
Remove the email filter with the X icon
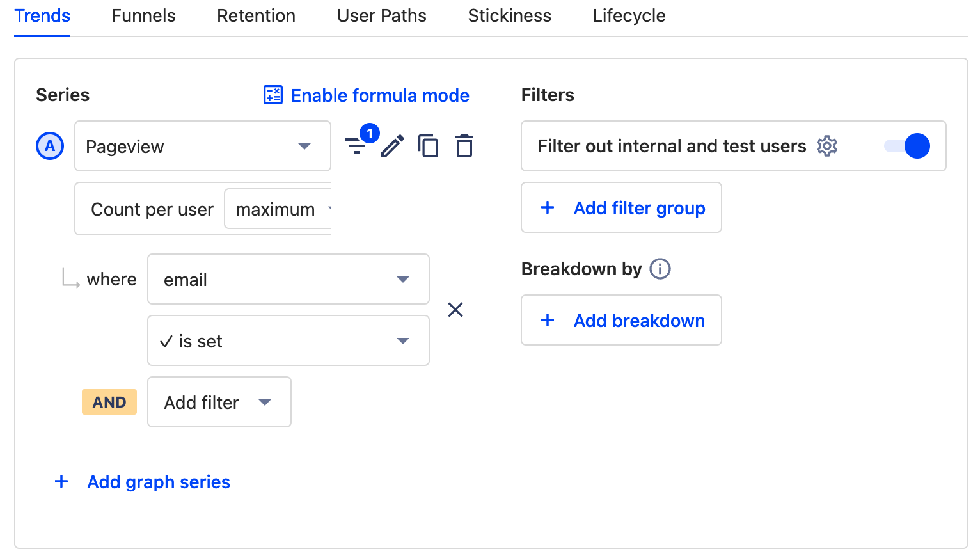pos(455,310)
